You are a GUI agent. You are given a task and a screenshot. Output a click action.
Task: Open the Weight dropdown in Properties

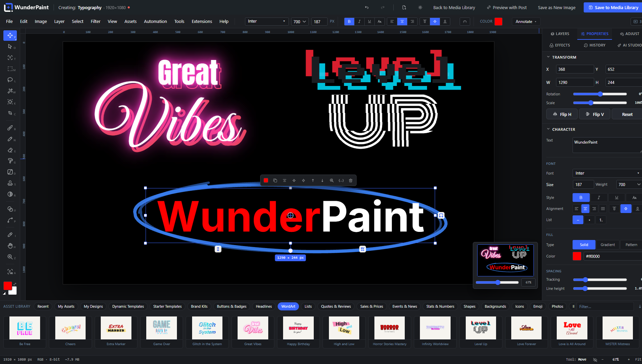pos(629,185)
